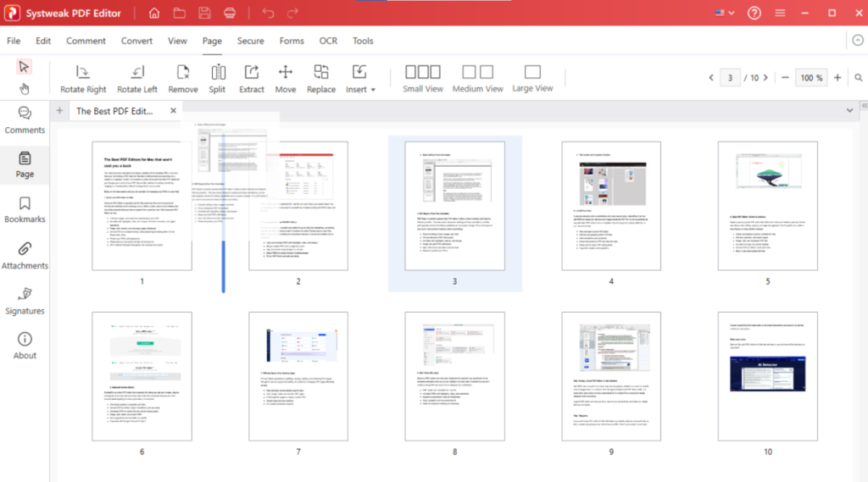Go to next page arrow

pos(765,78)
